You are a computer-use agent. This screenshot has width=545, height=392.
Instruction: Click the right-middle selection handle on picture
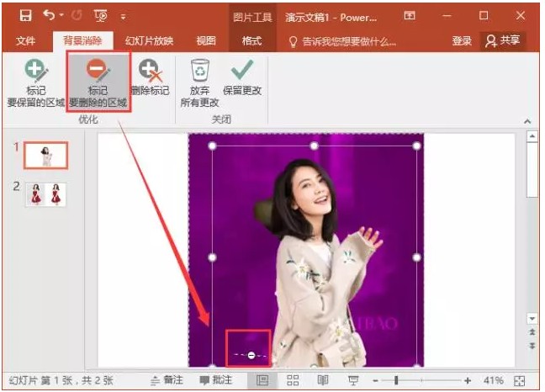[417, 257]
